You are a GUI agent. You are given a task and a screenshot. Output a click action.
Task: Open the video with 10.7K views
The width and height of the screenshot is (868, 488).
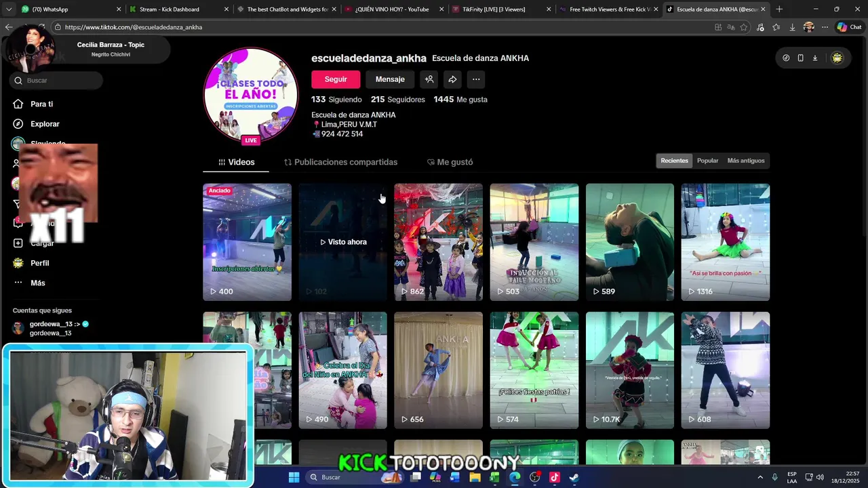tap(630, 370)
